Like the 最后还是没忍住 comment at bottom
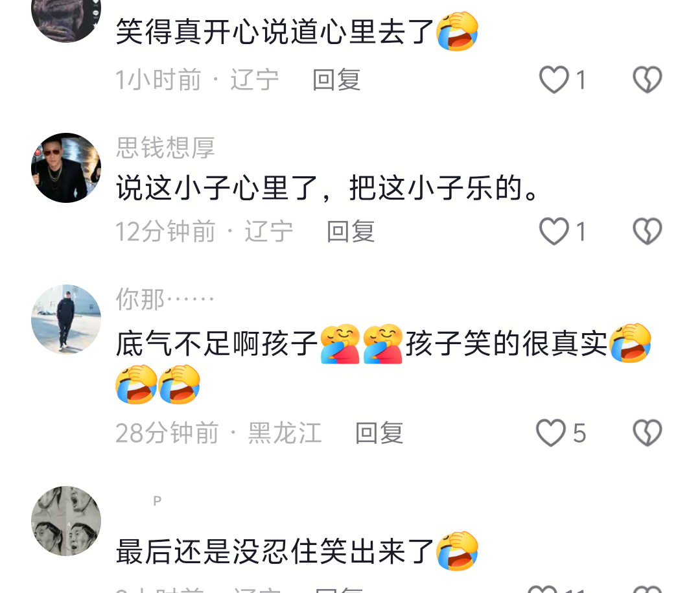This screenshot has width=700, height=593. point(543,589)
